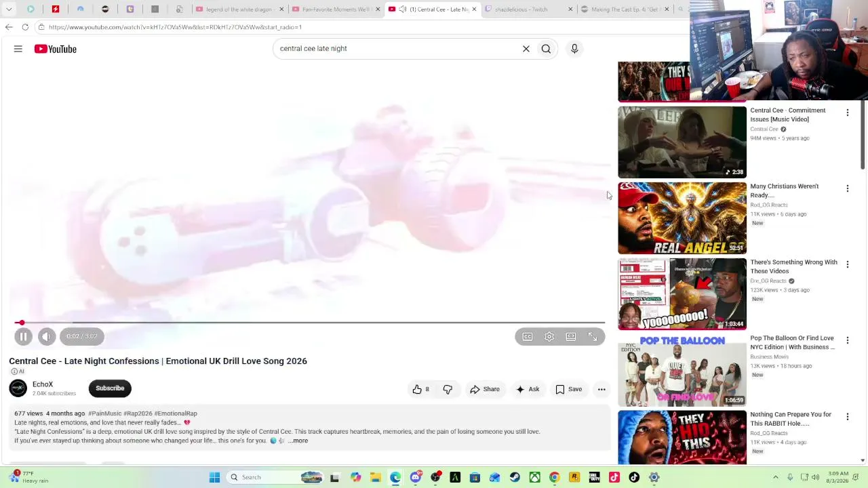868x488 pixels.
Task: Like the Late Night Confessions video
Action: (x=420, y=389)
